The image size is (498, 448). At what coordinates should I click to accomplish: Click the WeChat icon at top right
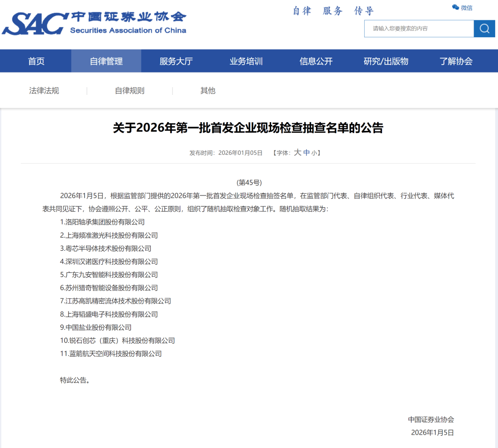(x=456, y=7)
